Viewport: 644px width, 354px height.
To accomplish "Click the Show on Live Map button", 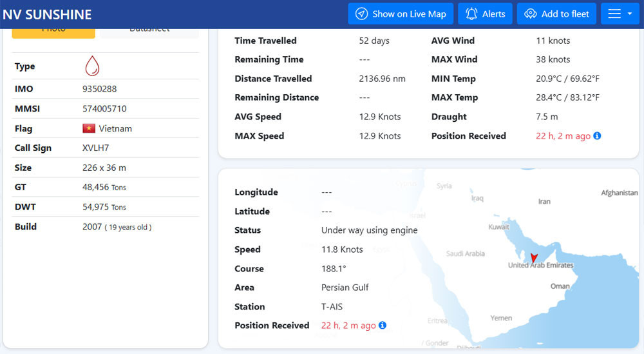I will click(x=401, y=14).
